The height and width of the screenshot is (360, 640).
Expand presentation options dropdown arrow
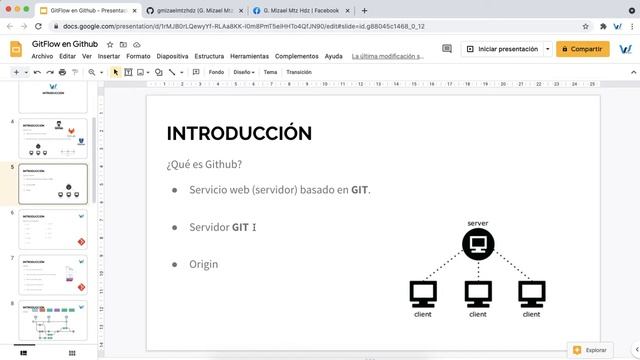click(548, 49)
